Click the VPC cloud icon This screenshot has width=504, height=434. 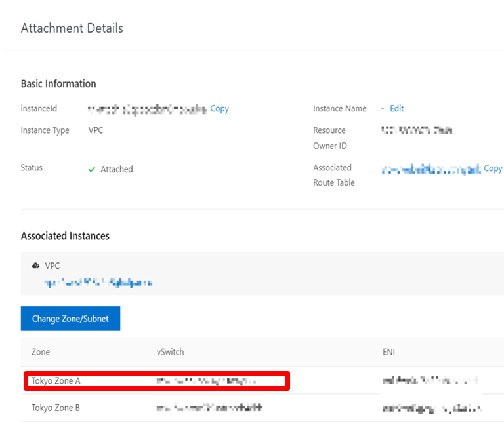[35, 266]
